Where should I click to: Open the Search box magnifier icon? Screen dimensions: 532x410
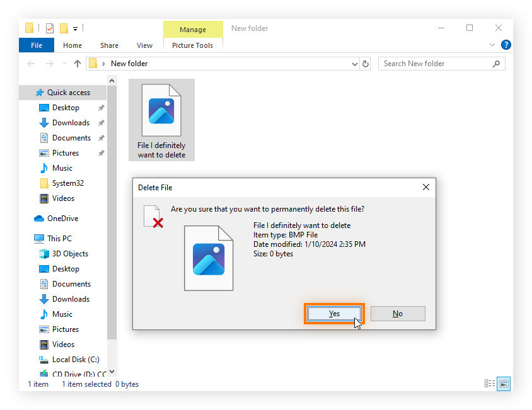(x=497, y=64)
